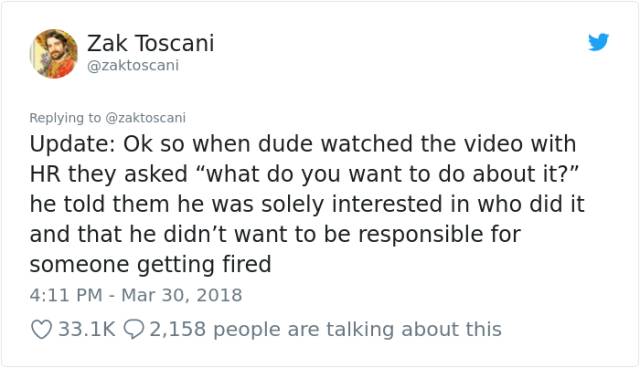This screenshot has height=368, width=640.
Task: Click the Twitter bird logo
Action: click(x=598, y=42)
